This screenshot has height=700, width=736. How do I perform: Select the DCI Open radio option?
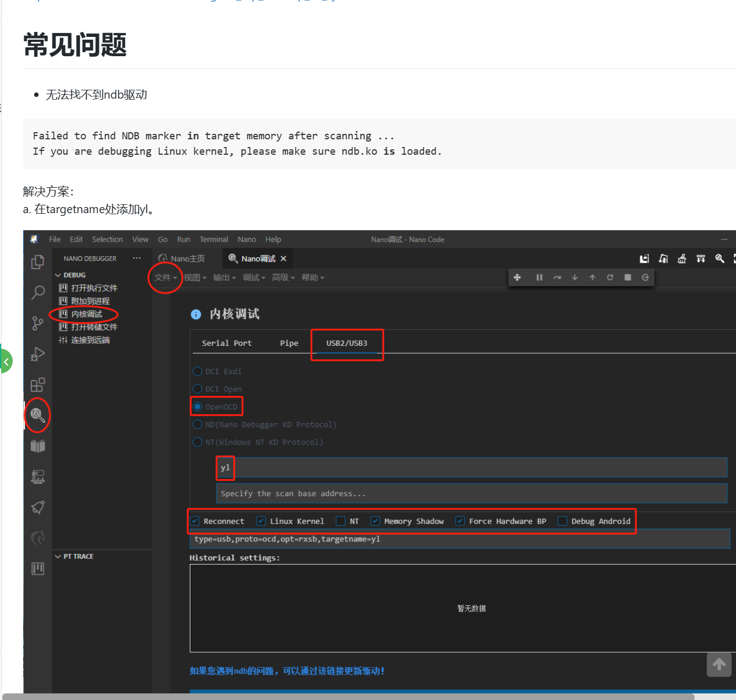(198, 389)
